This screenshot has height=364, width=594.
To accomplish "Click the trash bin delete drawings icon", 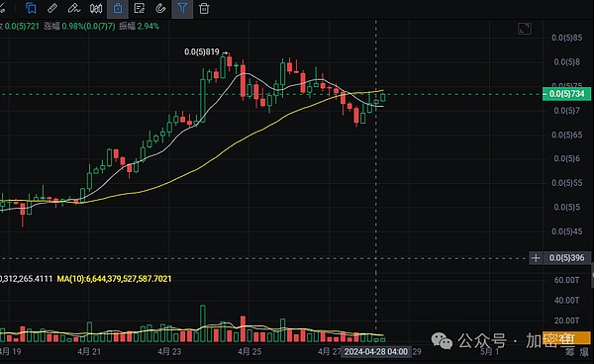I will click(204, 8).
